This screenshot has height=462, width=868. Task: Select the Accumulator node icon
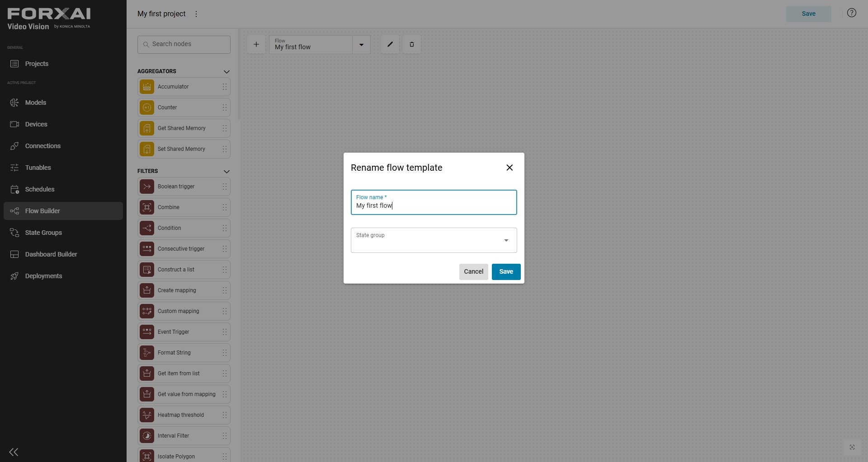[147, 87]
